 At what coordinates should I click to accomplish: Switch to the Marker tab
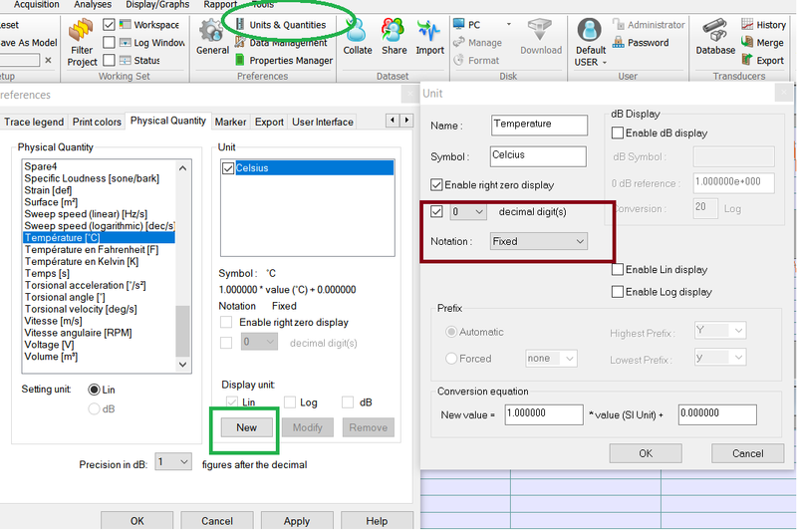point(230,122)
